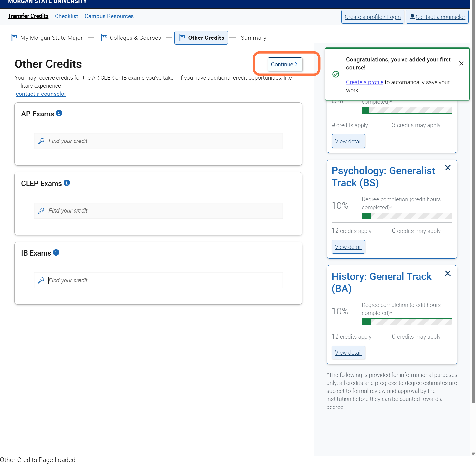Click Contact a counselor header button
Viewport: 476px width, 464px height.
click(x=437, y=17)
